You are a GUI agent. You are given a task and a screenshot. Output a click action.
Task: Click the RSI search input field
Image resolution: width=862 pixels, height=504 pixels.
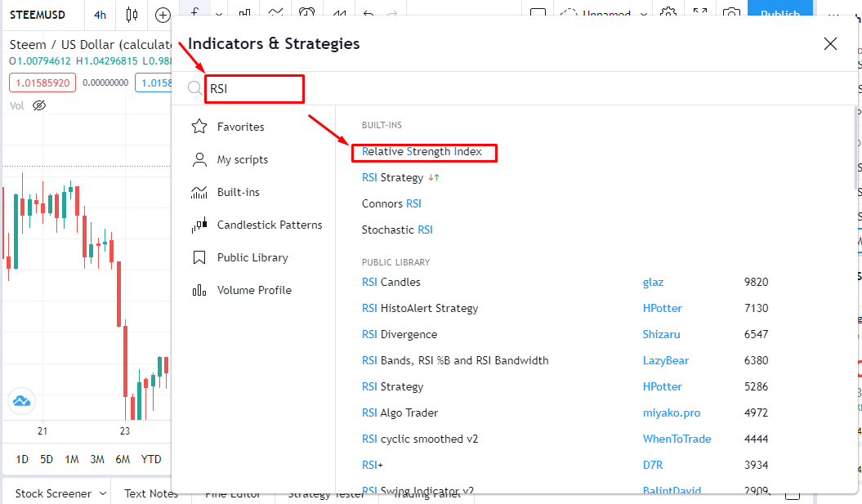[255, 89]
